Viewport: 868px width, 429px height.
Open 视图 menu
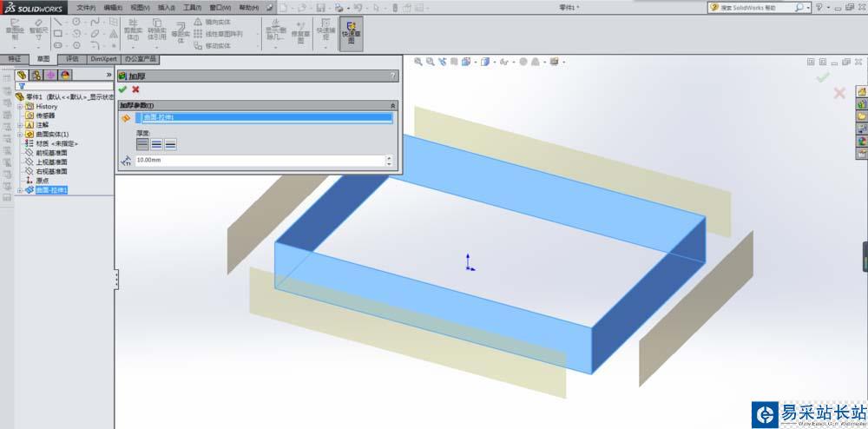pyautogui.click(x=140, y=8)
